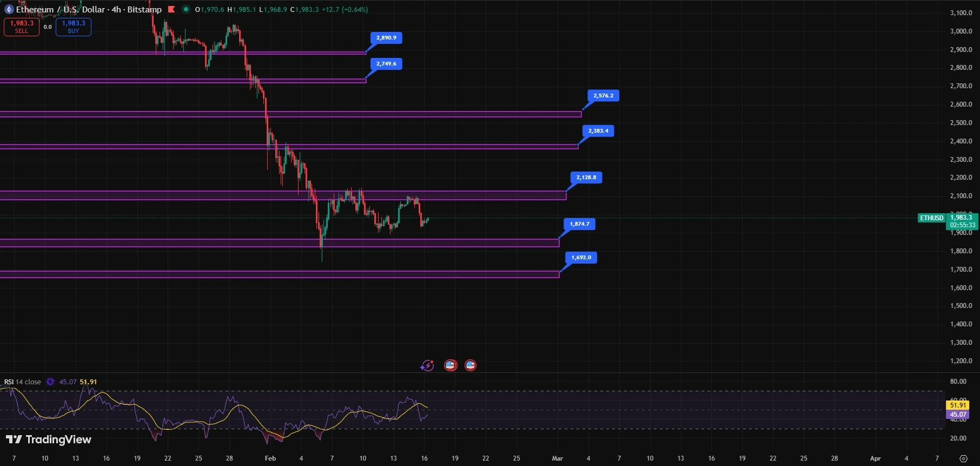Screen dimensions: 980x466
Task: Click 80.00 on the RSI axis
Action: (x=958, y=382)
